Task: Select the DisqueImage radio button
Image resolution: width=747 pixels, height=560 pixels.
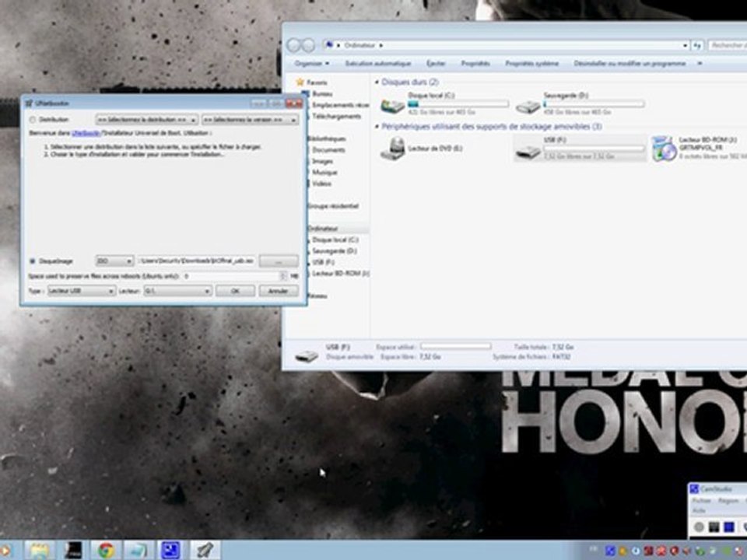Action: click(x=33, y=261)
